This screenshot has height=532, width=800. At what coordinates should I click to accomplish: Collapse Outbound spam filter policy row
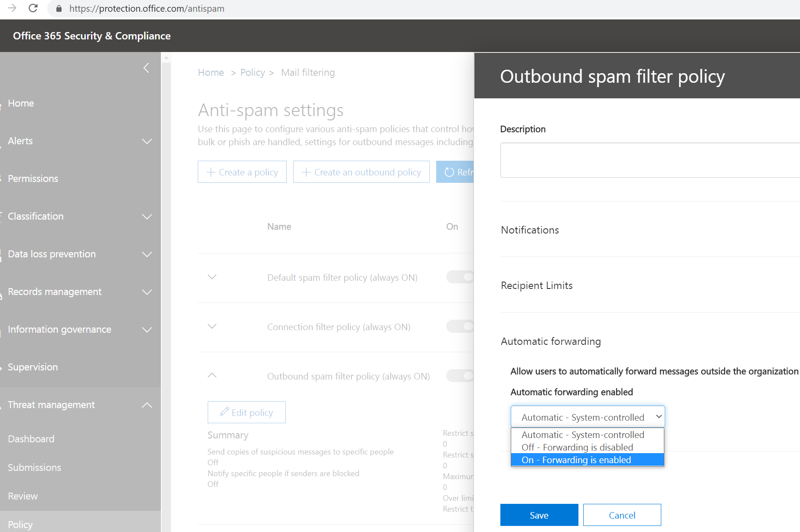tap(212, 376)
